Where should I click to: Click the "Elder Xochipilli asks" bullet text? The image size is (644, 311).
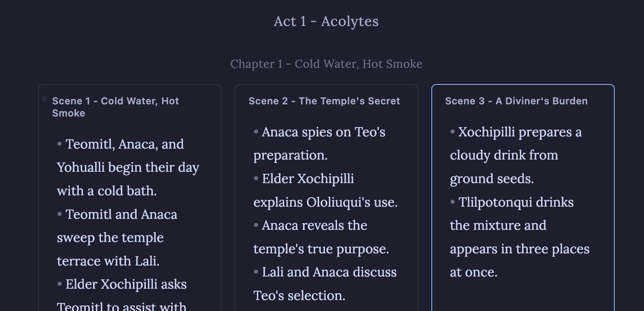pyautogui.click(x=126, y=284)
